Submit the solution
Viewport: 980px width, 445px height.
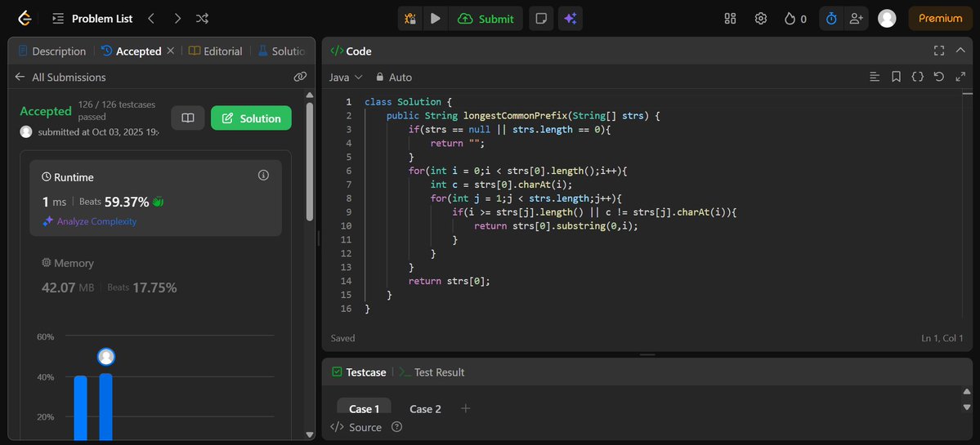pos(486,19)
